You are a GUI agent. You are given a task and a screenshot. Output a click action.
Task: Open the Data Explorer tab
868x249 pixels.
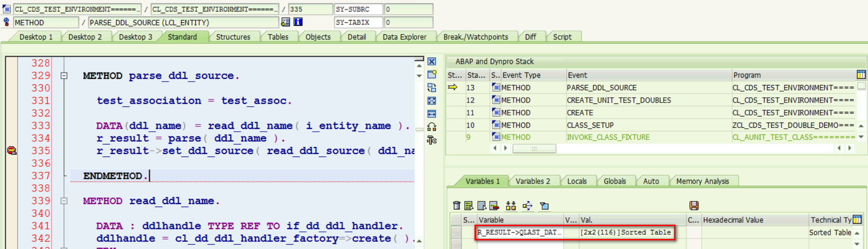tap(404, 37)
